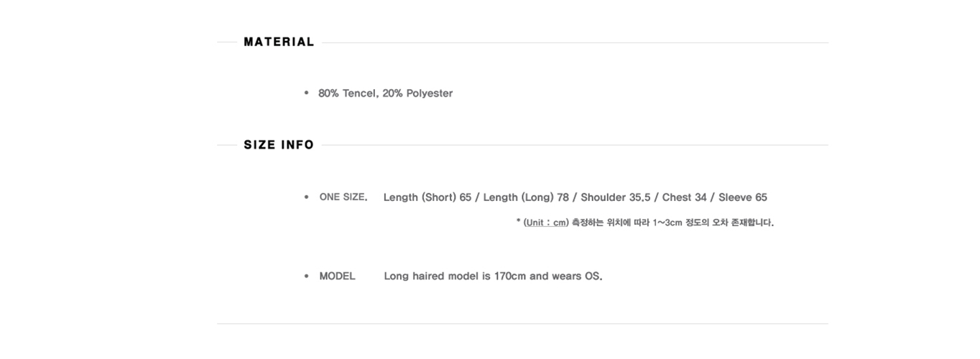The width and height of the screenshot is (980, 359).
Task: Click the MATERIAL section heading
Action: [279, 42]
